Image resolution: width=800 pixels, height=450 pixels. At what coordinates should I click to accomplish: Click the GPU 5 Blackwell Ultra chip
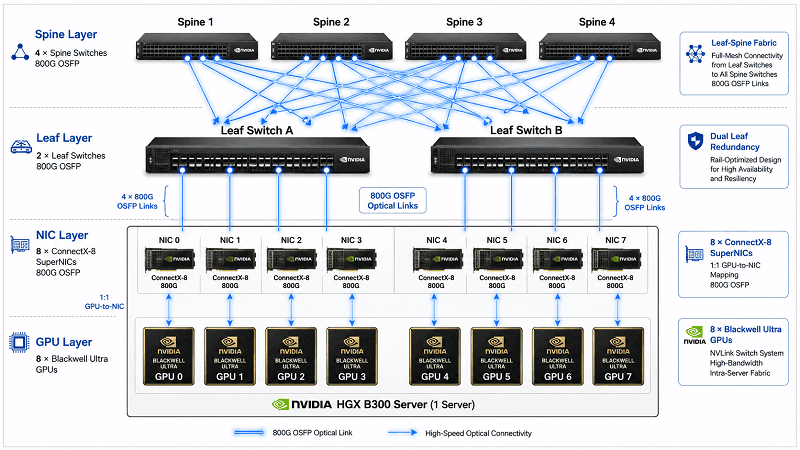[496, 356]
